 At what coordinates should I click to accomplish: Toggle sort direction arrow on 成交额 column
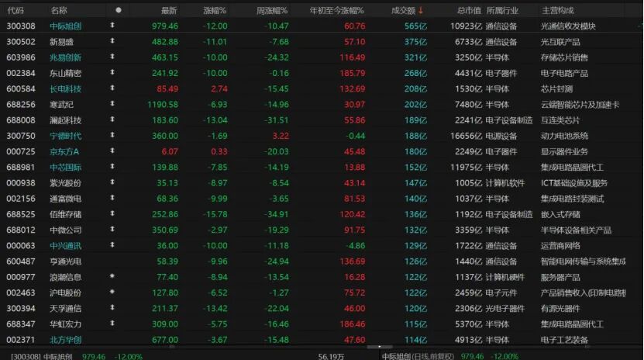[x=421, y=11]
